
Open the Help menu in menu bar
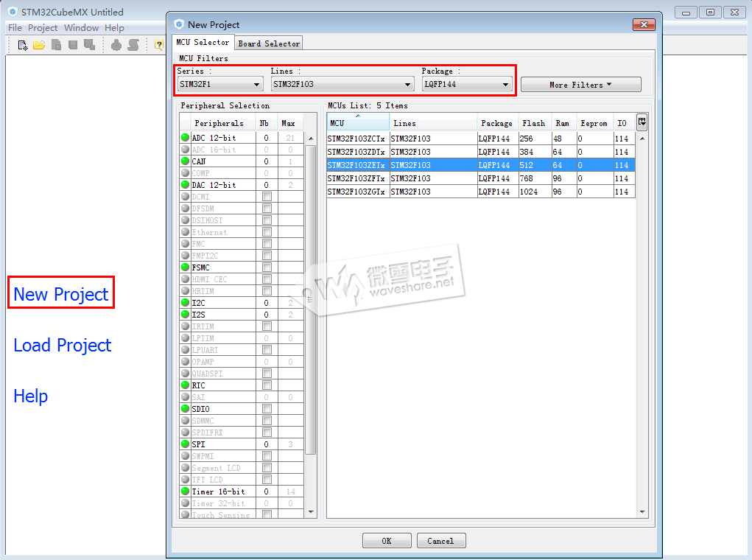tap(115, 28)
